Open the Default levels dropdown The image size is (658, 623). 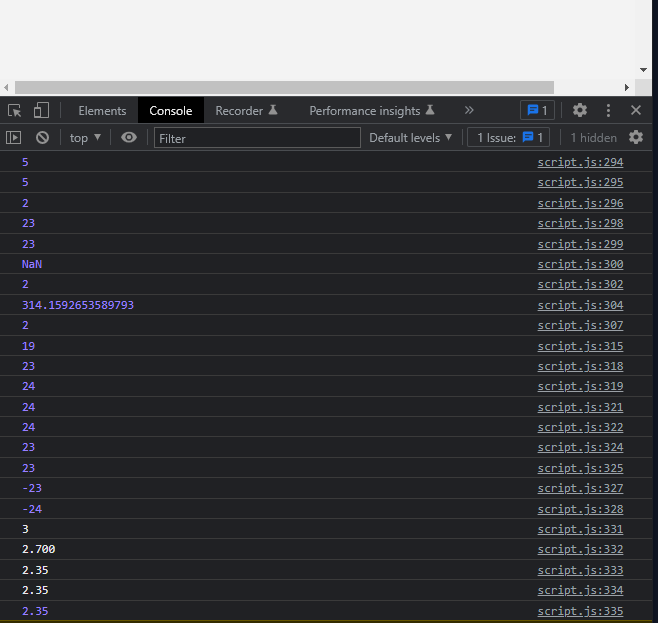410,138
